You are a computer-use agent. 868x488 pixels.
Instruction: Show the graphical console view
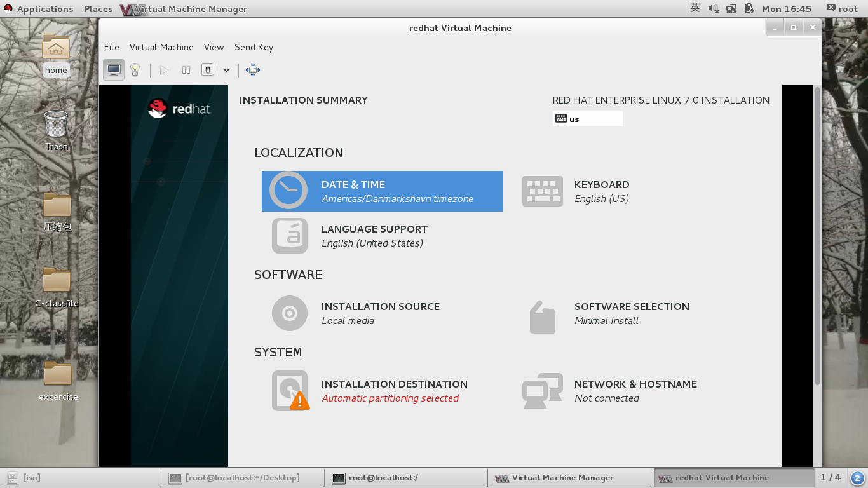click(x=114, y=70)
